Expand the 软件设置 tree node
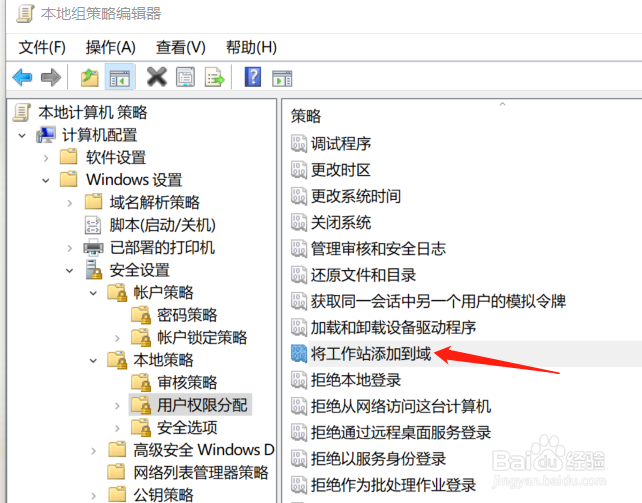 click(x=46, y=158)
